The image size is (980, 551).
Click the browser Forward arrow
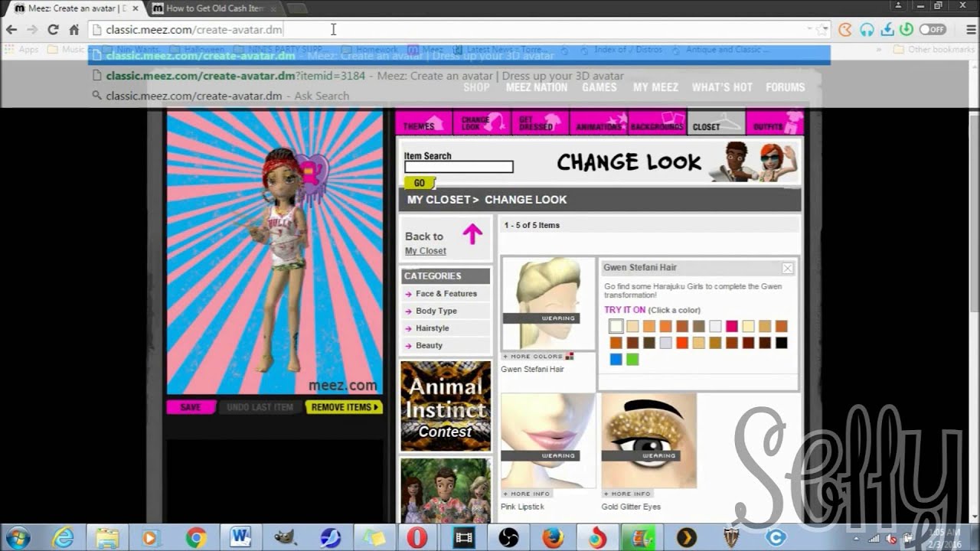32,30
